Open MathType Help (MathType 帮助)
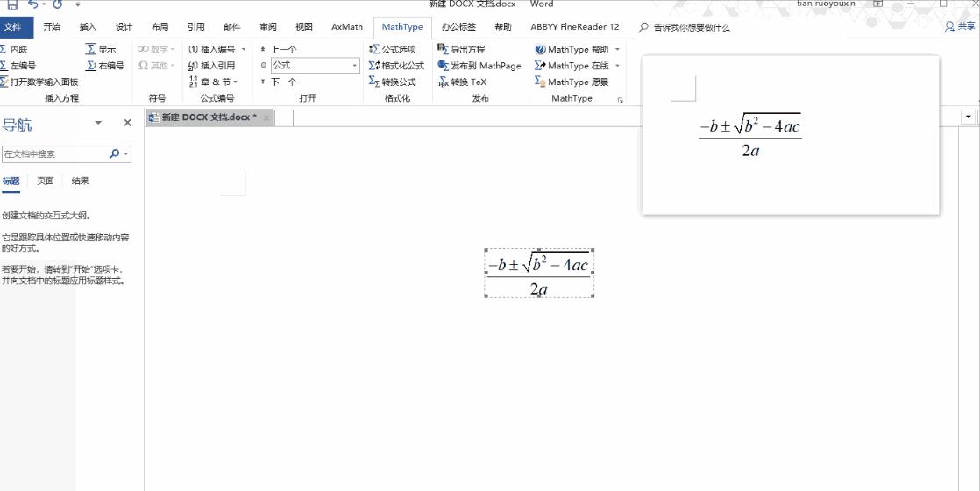The height and width of the screenshot is (491, 980). coord(572,49)
